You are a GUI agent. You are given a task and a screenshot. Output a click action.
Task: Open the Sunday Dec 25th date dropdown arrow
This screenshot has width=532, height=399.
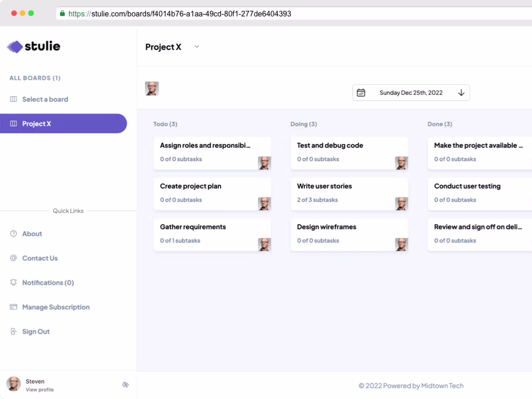(461, 92)
